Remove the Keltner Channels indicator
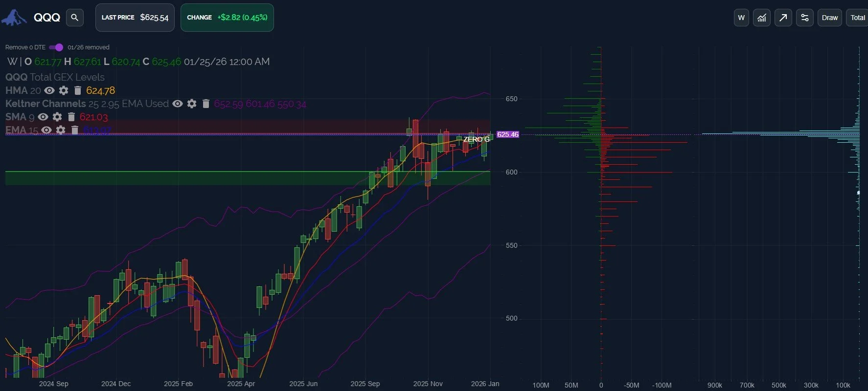The height and width of the screenshot is (391, 868). tap(206, 104)
